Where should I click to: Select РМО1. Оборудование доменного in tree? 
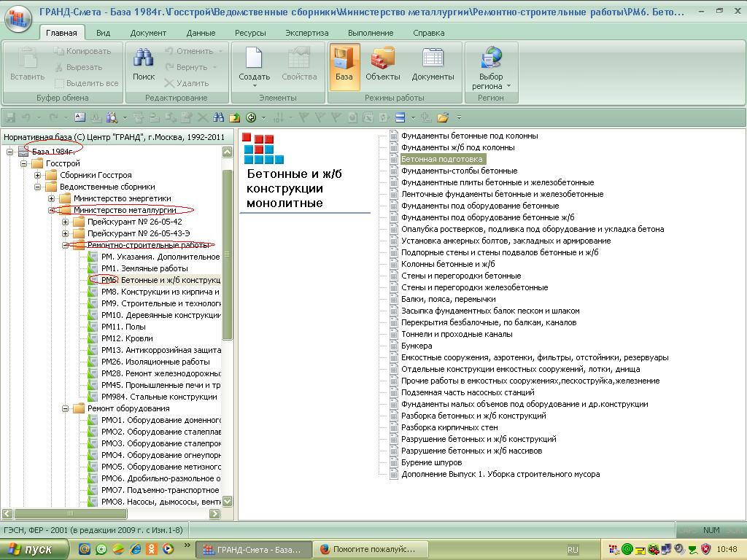pos(161,420)
